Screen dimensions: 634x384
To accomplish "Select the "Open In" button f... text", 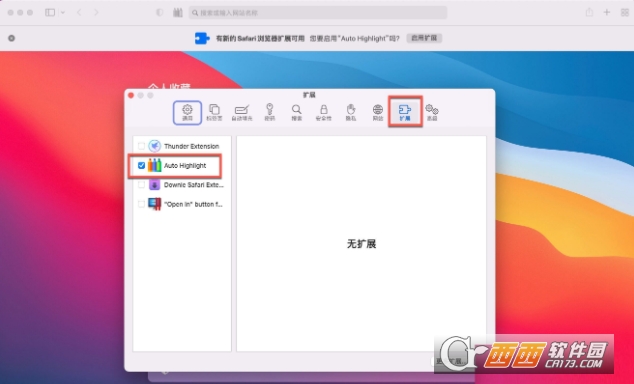I will tap(194, 205).
